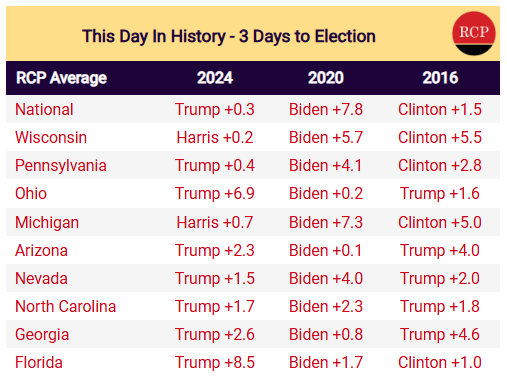Open the National polling average link
Image resolution: width=507 pixels, height=387 pixels.
click(44, 109)
